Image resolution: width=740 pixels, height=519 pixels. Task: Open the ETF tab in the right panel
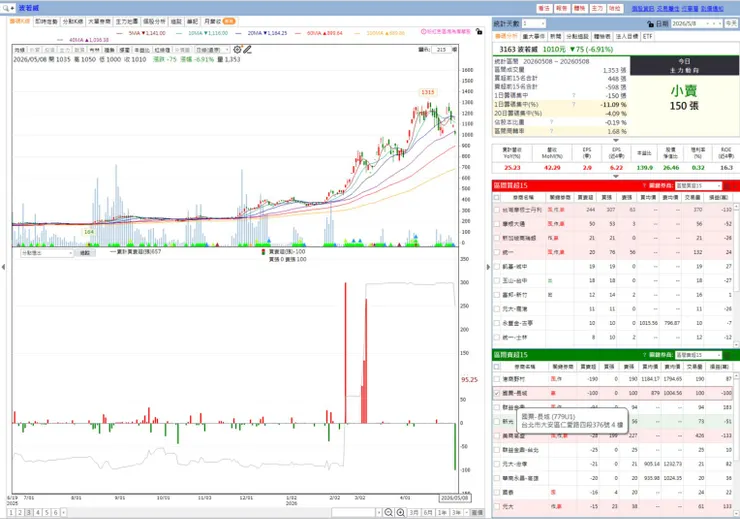click(x=648, y=36)
